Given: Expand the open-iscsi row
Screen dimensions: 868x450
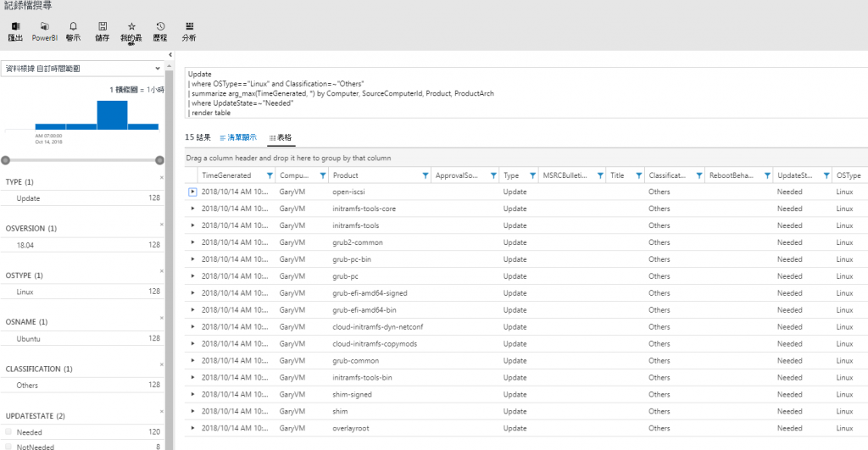Looking at the screenshot, I should (192, 192).
